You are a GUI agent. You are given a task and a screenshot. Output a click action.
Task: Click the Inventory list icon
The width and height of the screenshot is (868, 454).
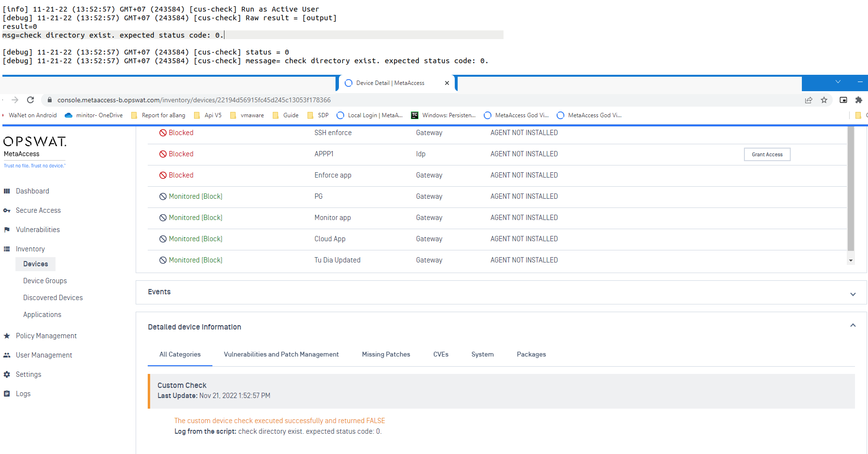(7, 249)
